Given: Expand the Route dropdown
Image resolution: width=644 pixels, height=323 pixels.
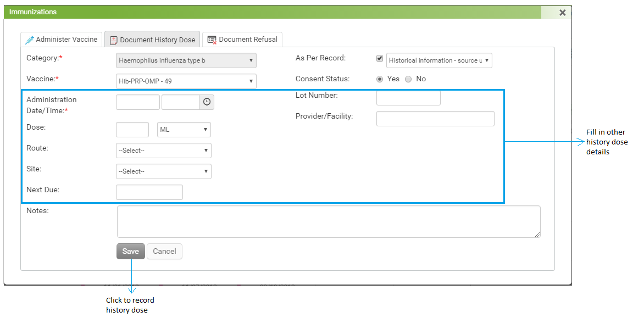Looking at the screenshot, I should [163, 151].
